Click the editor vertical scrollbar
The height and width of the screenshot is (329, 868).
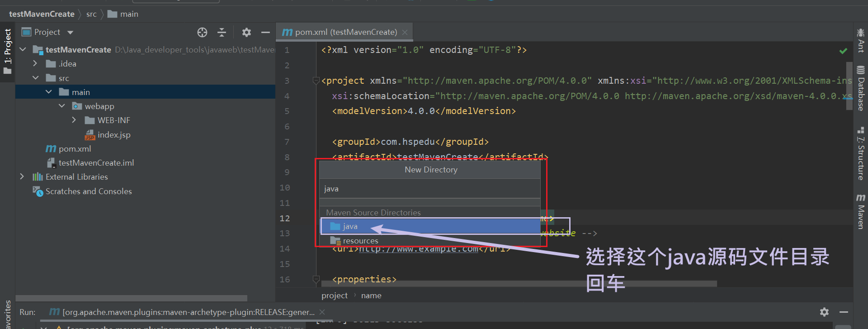pyautogui.click(x=849, y=86)
